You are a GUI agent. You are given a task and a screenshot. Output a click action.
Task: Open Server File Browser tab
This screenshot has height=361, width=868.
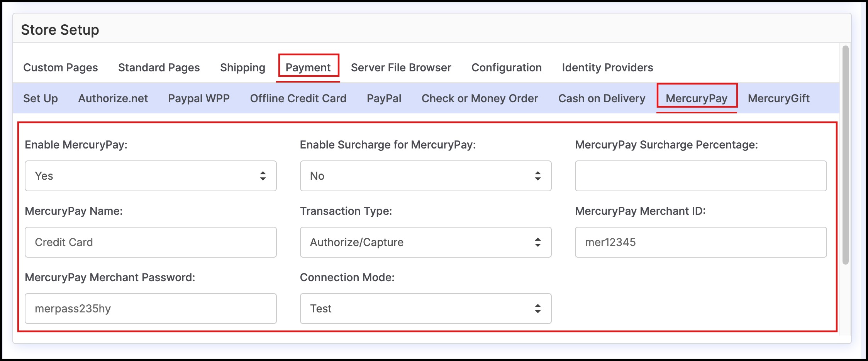coord(401,67)
